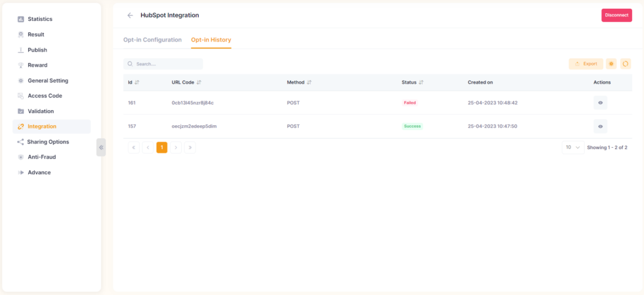Click the Reward trophy icon
644x295 pixels.
[x=21, y=65]
